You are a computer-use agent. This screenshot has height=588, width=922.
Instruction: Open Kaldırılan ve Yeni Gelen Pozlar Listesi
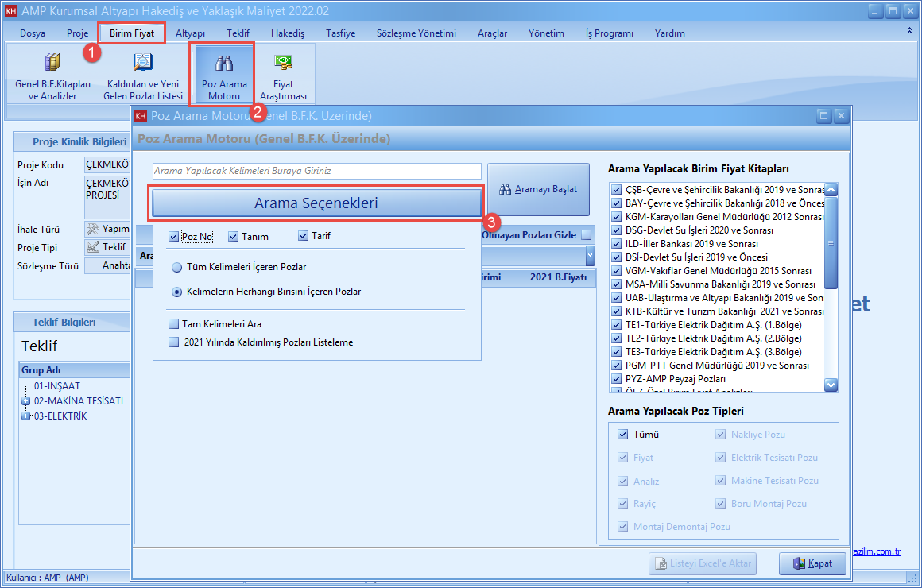pos(143,75)
